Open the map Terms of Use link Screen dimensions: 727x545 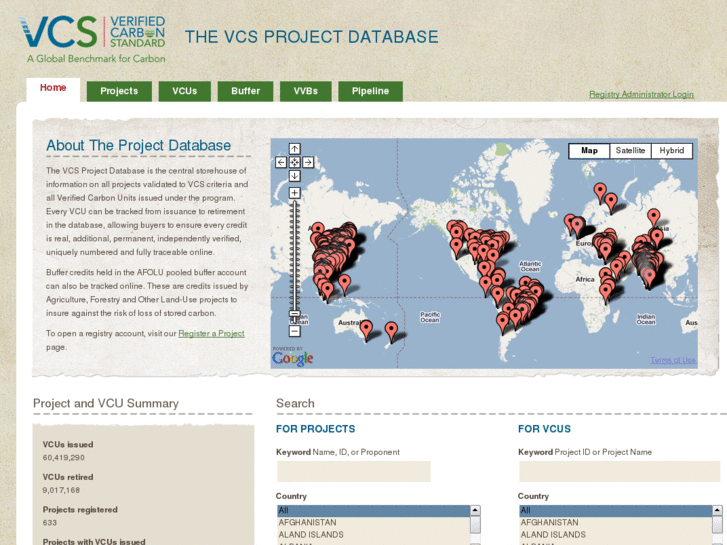pyautogui.click(x=673, y=360)
